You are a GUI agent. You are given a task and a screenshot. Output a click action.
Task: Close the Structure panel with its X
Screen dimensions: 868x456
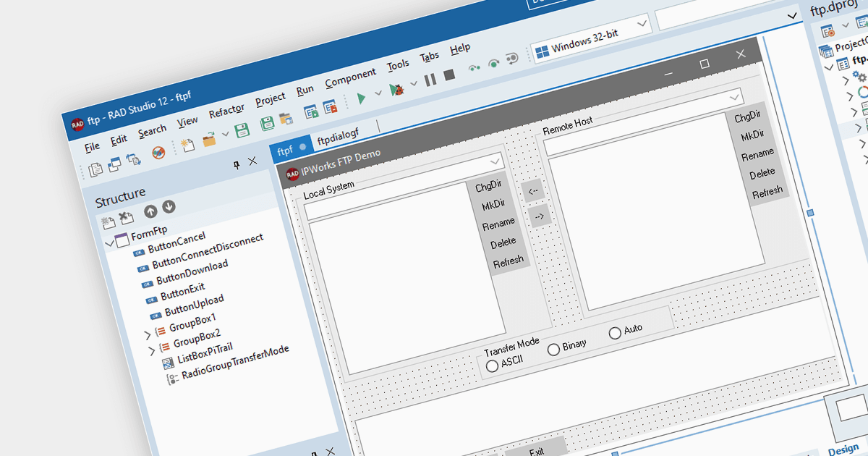pos(252,162)
